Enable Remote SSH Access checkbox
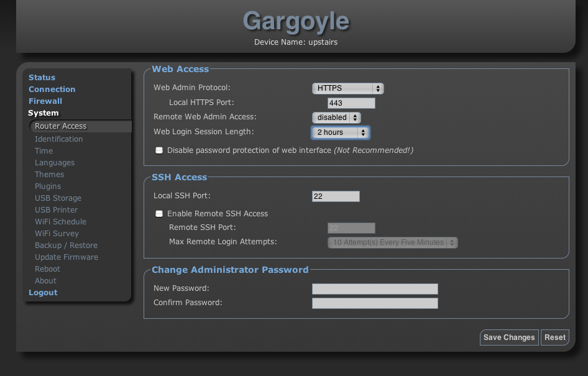588x376 pixels. 159,214
